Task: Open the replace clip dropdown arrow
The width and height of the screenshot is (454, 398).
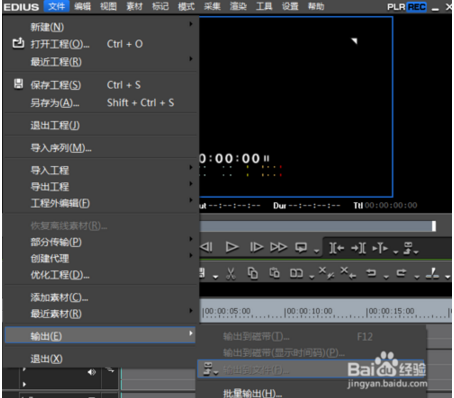Action: point(312,277)
